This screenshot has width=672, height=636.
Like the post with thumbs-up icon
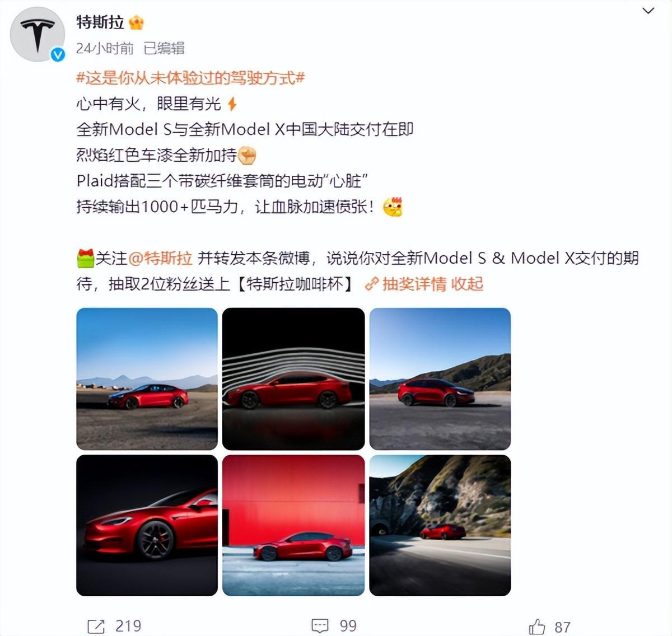[536, 626]
